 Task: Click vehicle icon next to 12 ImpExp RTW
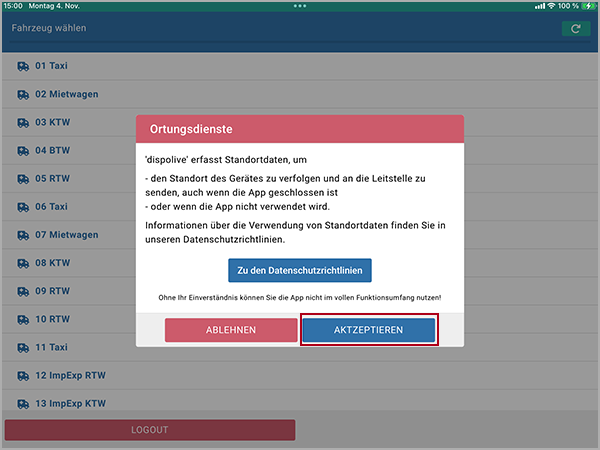[23, 376]
